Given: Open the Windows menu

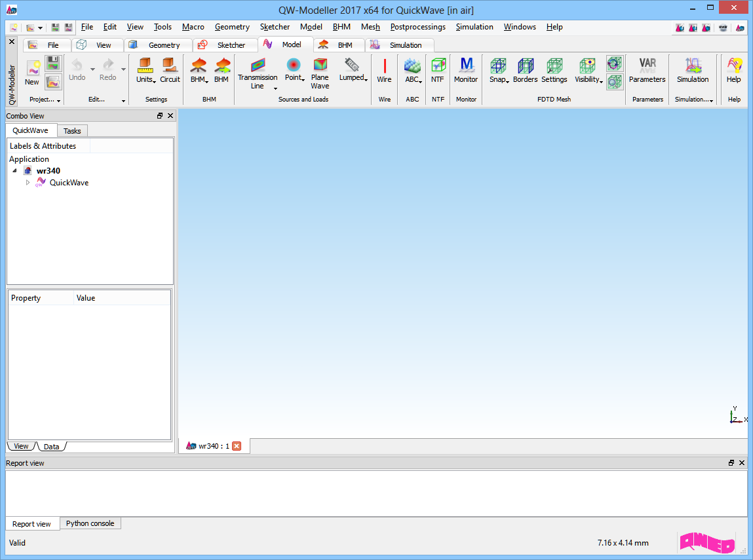Looking at the screenshot, I should click(520, 27).
